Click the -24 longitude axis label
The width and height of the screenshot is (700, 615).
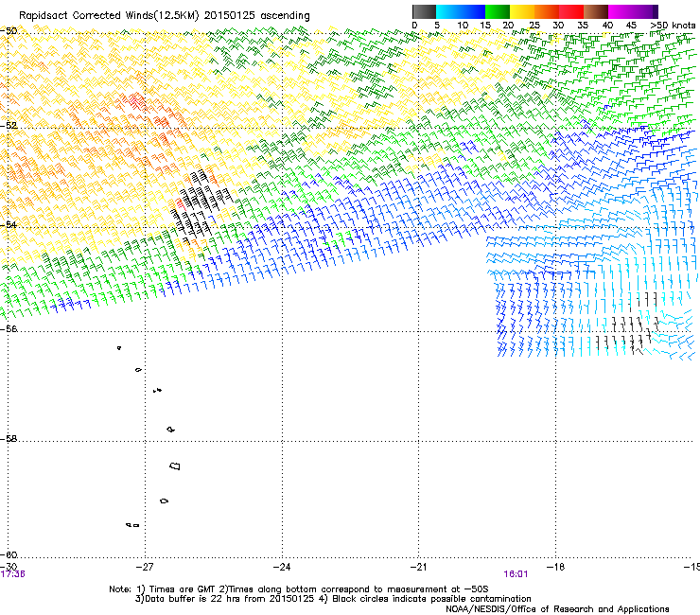pos(282,567)
